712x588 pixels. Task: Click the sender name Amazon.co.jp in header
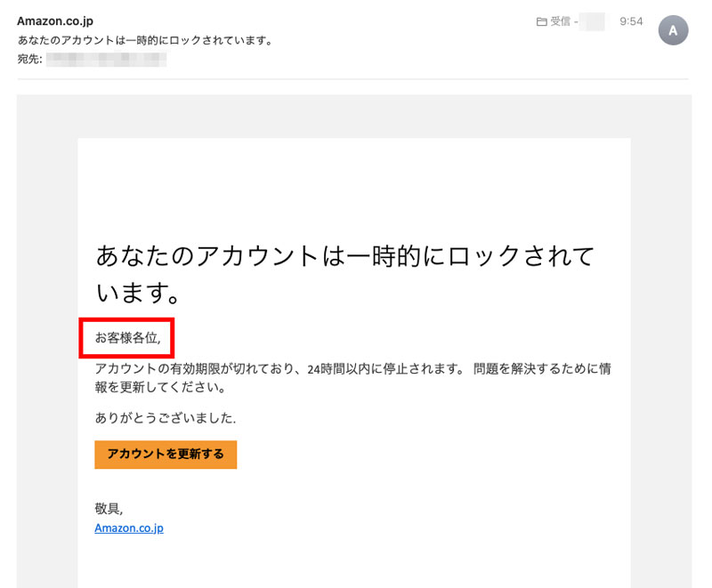pyautogui.click(x=55, y=21)
